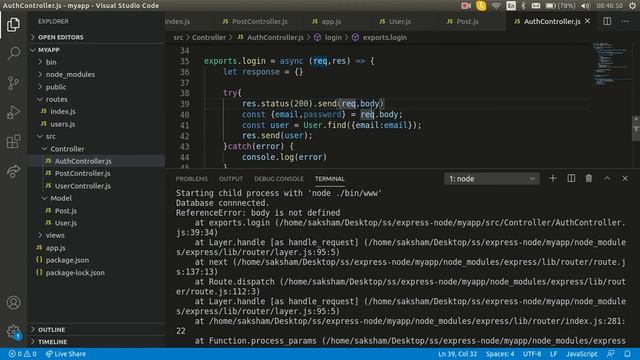Create a new terminal with plus icon
This screenshot has width=640, height=360.
pos(553,178)
